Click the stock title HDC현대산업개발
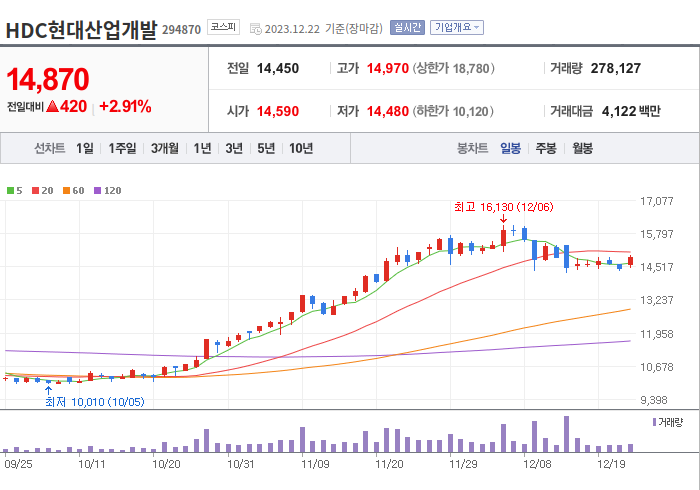The width and height of the screenshot is (700, 490). (81, 30)
